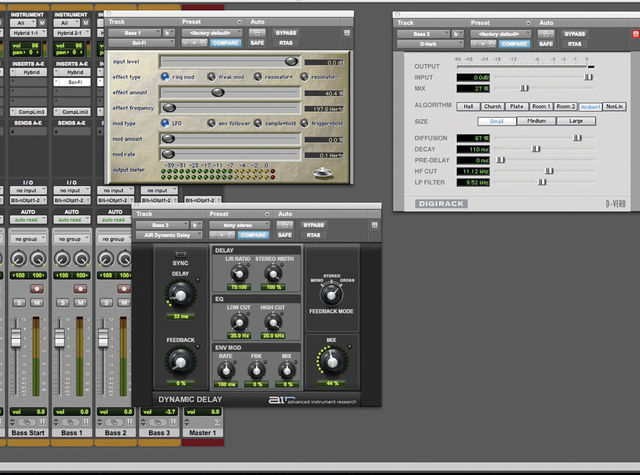640x475 pixels.
Task: Select freak mod effect type
Action: pyautogui.click(x=211, y=77)
